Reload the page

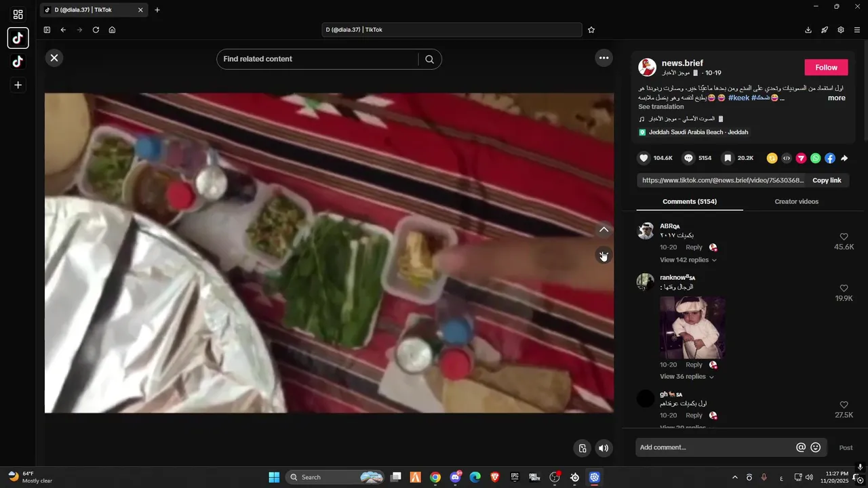click(x=96, y=30)
